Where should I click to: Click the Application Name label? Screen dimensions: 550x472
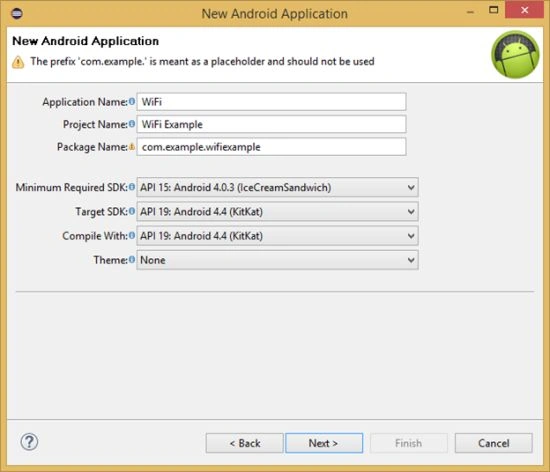click(x=85, y=102)
